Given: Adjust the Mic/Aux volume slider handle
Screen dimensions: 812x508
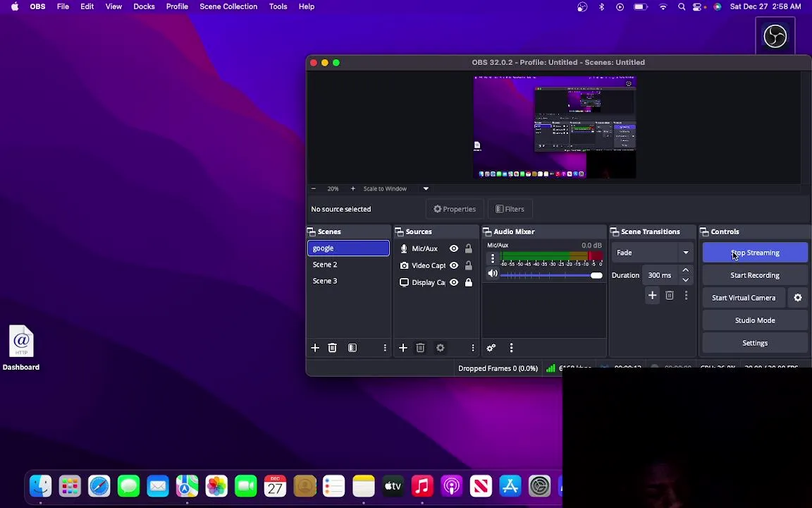Looking at the screenshot, I should point(596,275).
